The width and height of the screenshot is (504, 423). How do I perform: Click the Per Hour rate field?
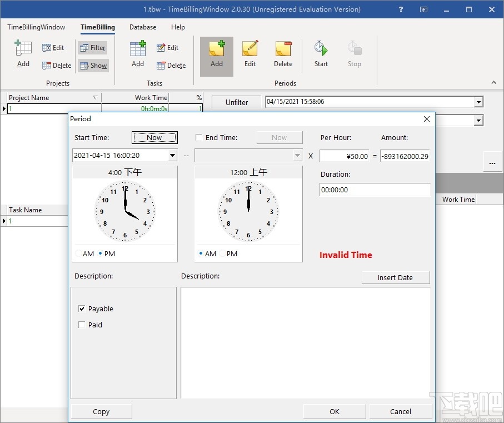point(345,156)
